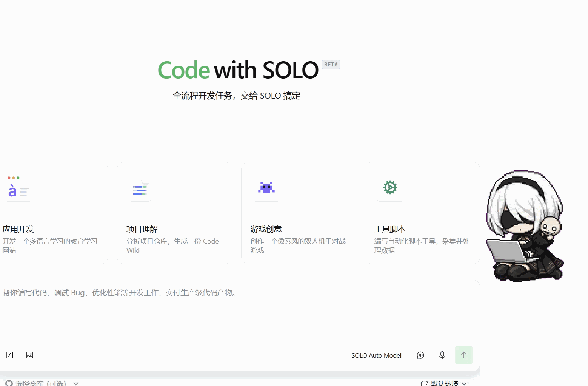Click the 全流程开发任务 subtitle text
This screenshot has height=386, width=588.
click(237, 96)
